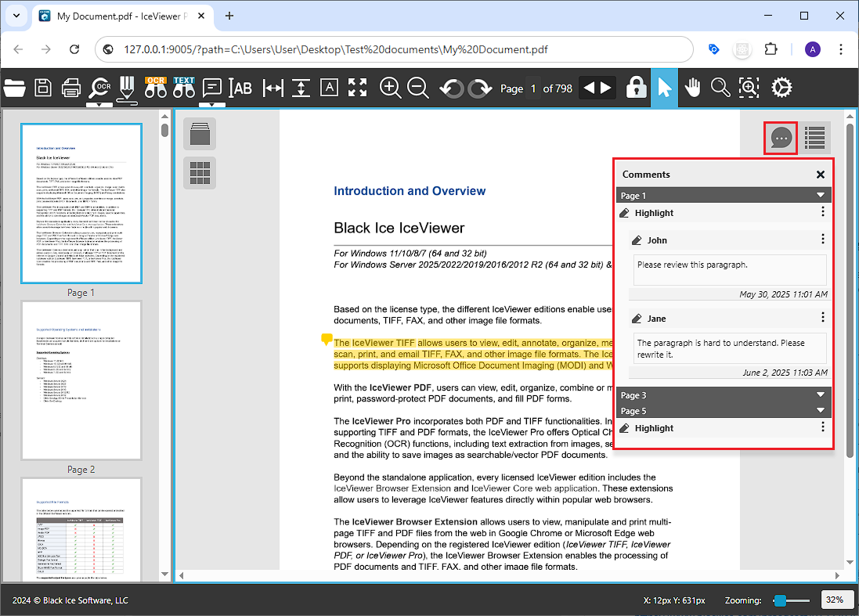Activate the hand pan tool
Viewport: 859px width, 616px height.
pyautogui.click(x=692, y=88)
